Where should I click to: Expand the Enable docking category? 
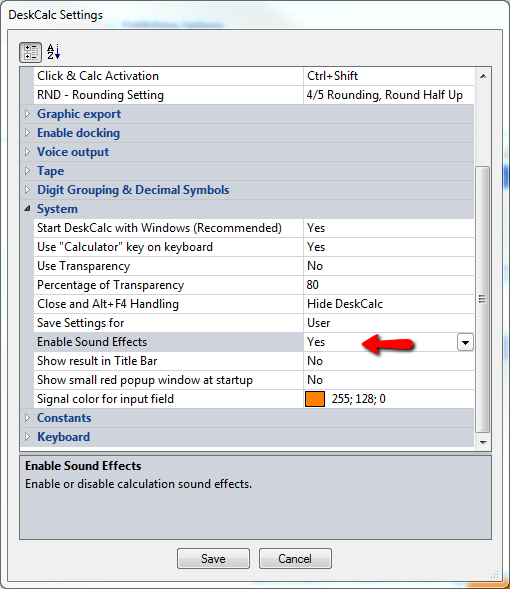(27, 133)
